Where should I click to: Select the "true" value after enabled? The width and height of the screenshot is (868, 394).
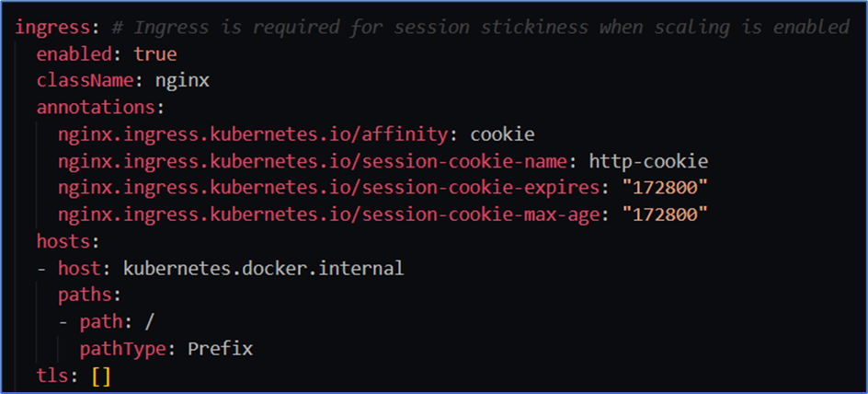click(x=154, y=54)
